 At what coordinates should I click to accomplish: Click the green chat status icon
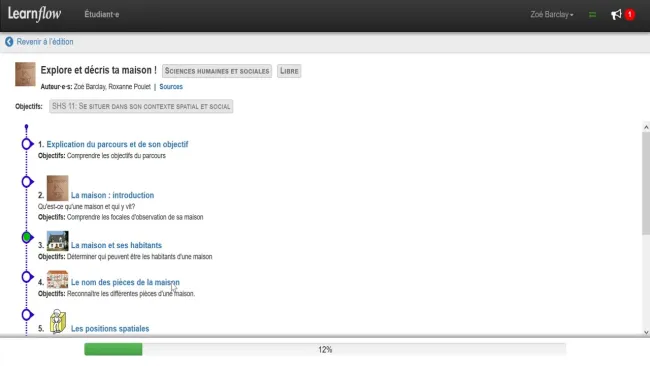[x=592, y=15]
